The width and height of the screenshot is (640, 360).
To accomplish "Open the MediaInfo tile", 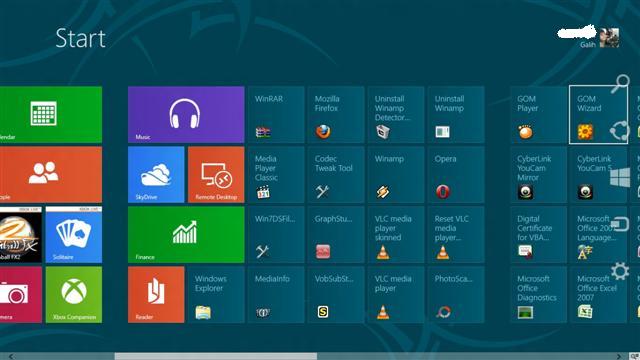I will [276, 294].
